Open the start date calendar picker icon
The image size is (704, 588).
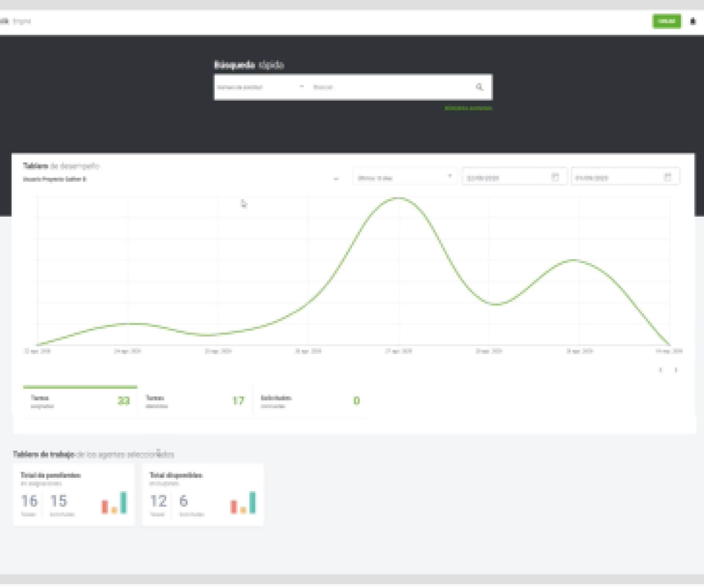click(555, 177)
